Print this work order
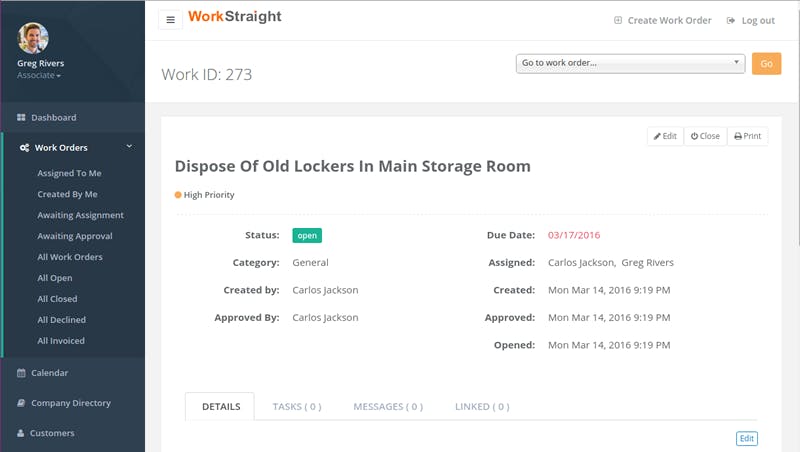 747,136
